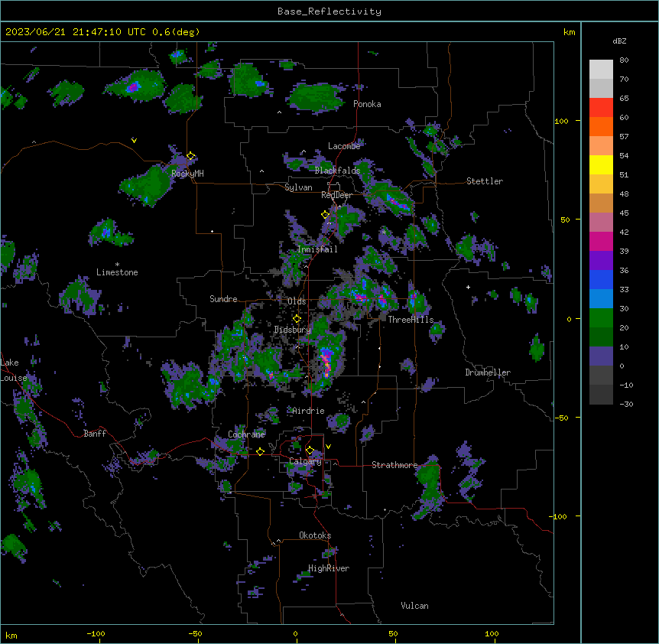Viewport: 659px width, 644px height.
Task: Click the yellow diamond marker above Calgary label
Action: (x=310, y=450)
